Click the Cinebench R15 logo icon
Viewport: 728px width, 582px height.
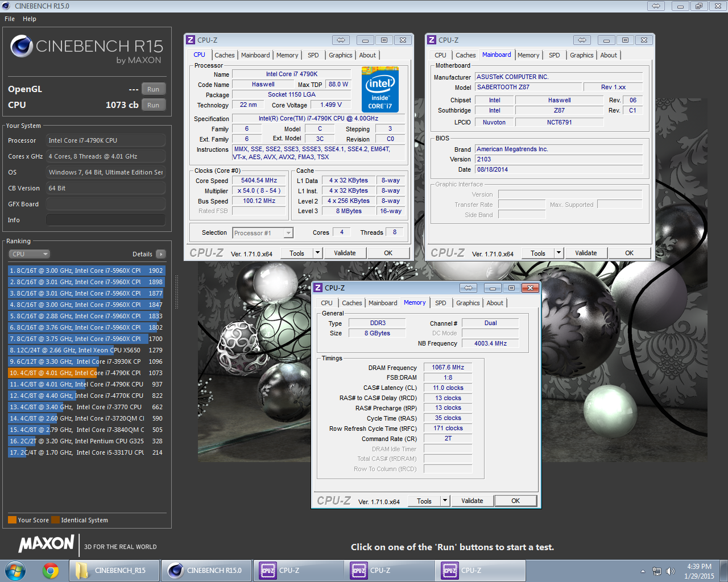coord(22,46)
